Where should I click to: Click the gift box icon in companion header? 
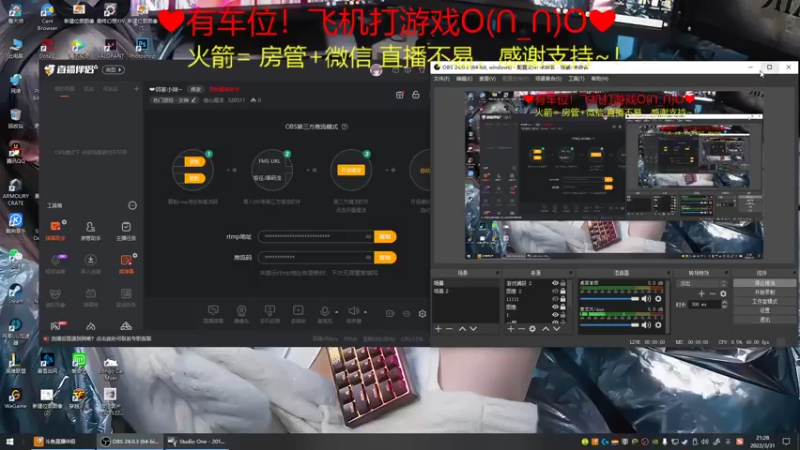[x=400, y=95]
